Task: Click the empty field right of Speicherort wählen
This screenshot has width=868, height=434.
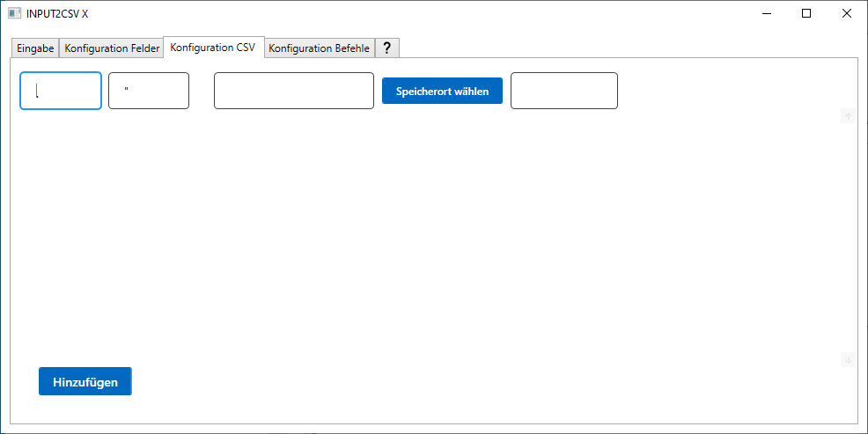Action: coord(563,91)
